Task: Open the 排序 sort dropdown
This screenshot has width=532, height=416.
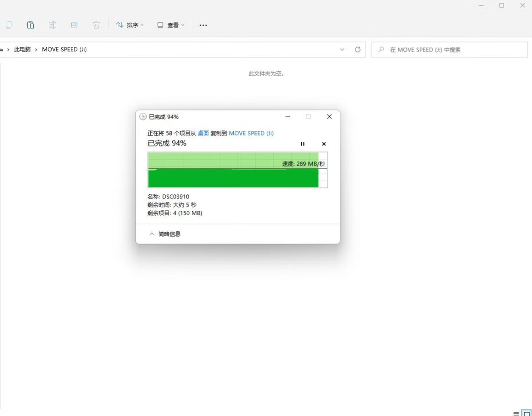Action: pyautogui.click(x=130, y=25)
